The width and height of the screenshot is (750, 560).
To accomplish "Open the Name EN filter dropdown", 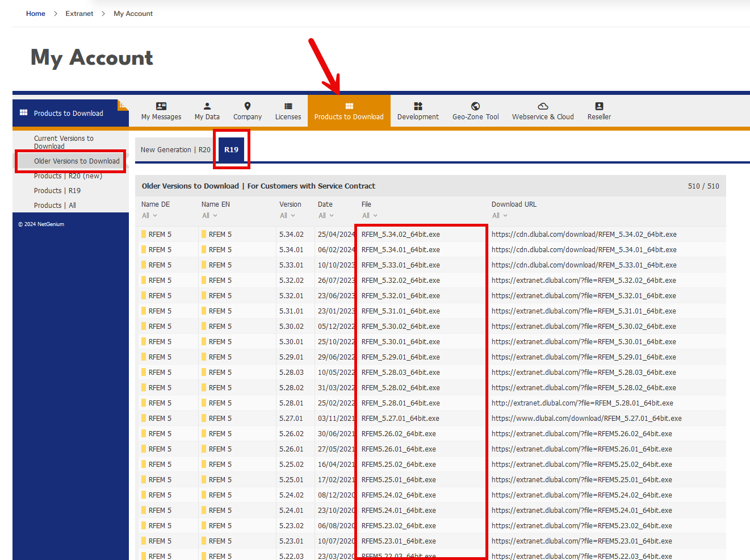I will coord(210,216).
